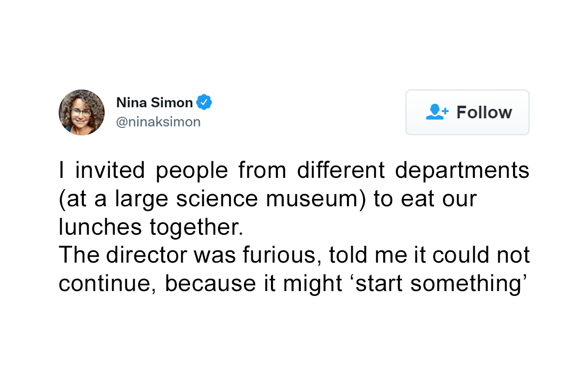Click the phrase "told me it could not"
This screenshot has width=588, height=392.
tap(430, 255)
